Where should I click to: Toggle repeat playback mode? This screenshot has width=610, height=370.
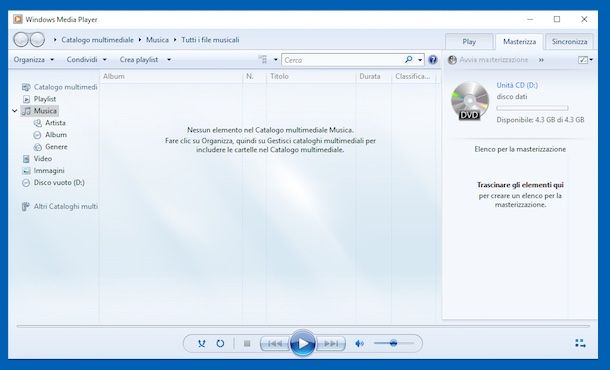[x=220, y=344]
